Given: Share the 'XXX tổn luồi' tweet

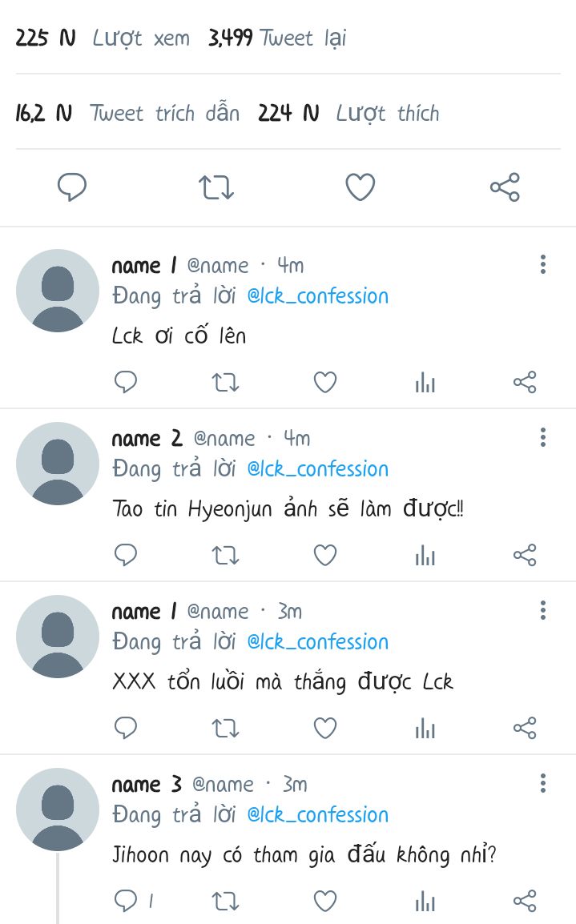Looking at the screenshot, I should point(525,729).
